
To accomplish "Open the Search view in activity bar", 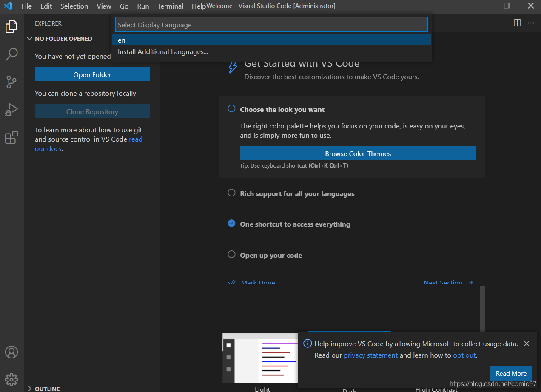I will tap(11, 54).
